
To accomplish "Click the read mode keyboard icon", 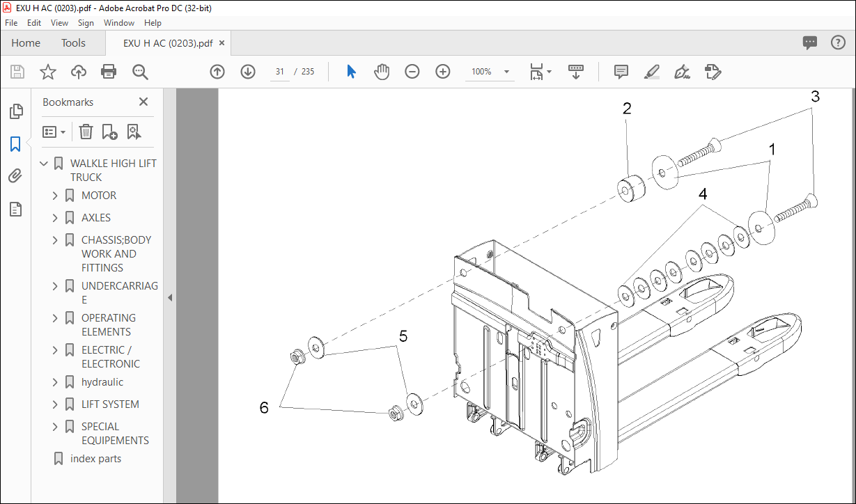I will pyautogui.click(x=575, y=72).
